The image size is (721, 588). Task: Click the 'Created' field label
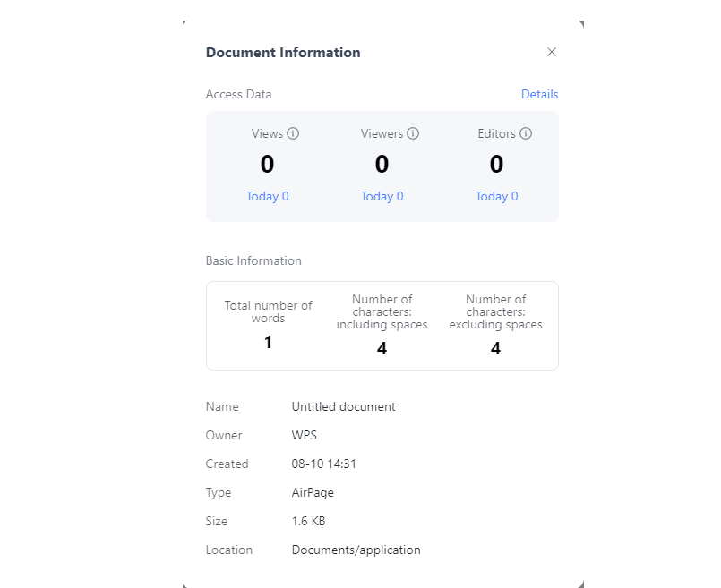pos(227,464)
